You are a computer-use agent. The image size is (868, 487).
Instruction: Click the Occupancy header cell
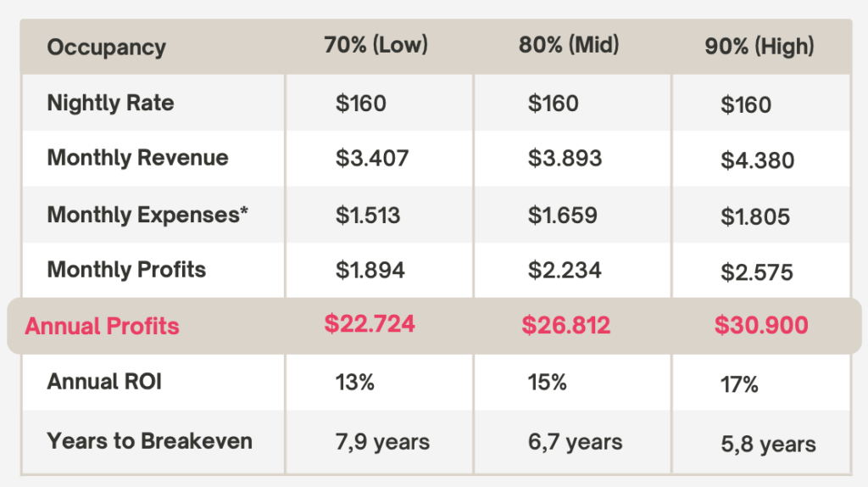(x=106, y=48)
